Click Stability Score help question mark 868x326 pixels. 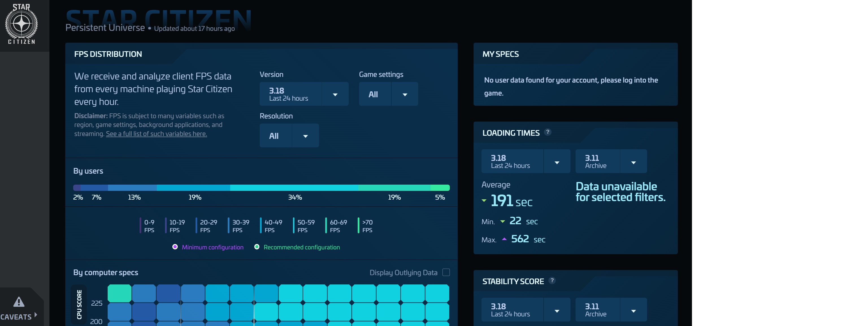552,280
